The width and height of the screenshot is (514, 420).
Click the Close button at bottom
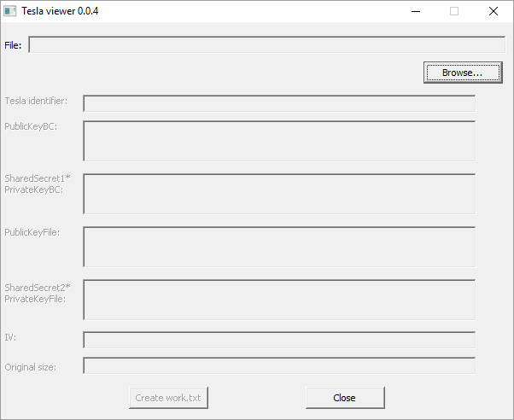click(345, 398)
